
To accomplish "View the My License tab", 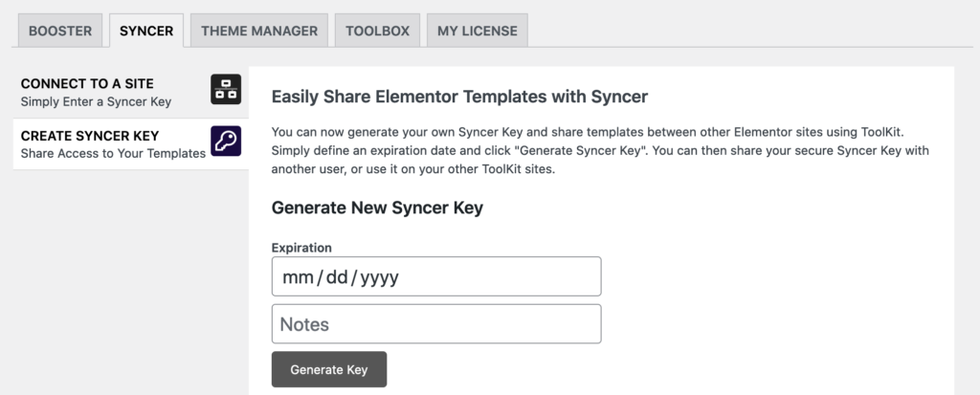I will pyautogui.click(x=478, y=31).
